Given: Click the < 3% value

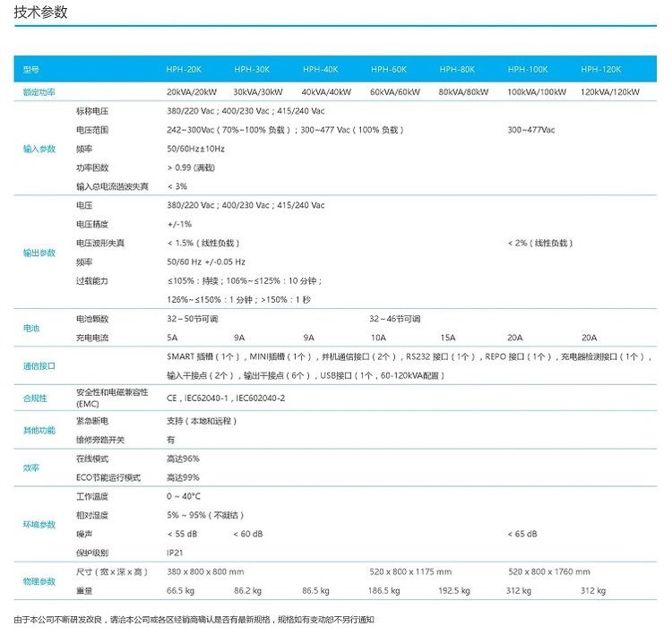Looking at the screenshot, I should 177,186.
